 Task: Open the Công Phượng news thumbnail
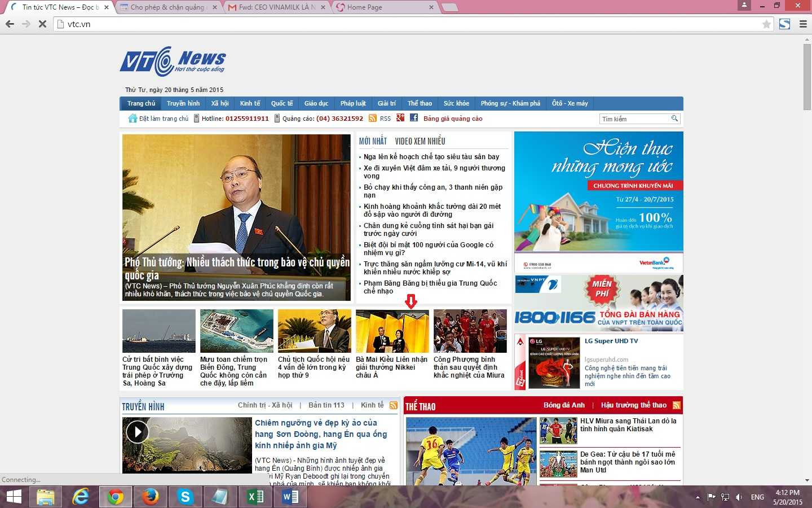tap(470, 331)
